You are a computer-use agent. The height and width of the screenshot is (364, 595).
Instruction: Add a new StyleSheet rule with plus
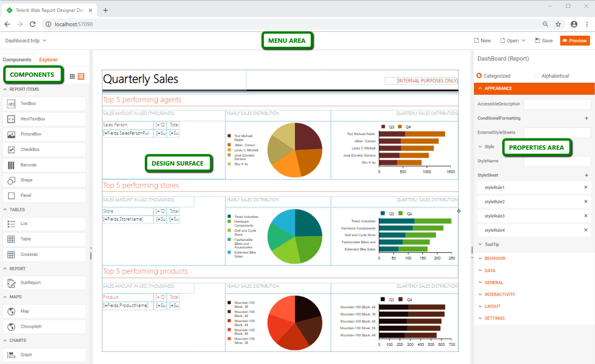tap(587, 175)
